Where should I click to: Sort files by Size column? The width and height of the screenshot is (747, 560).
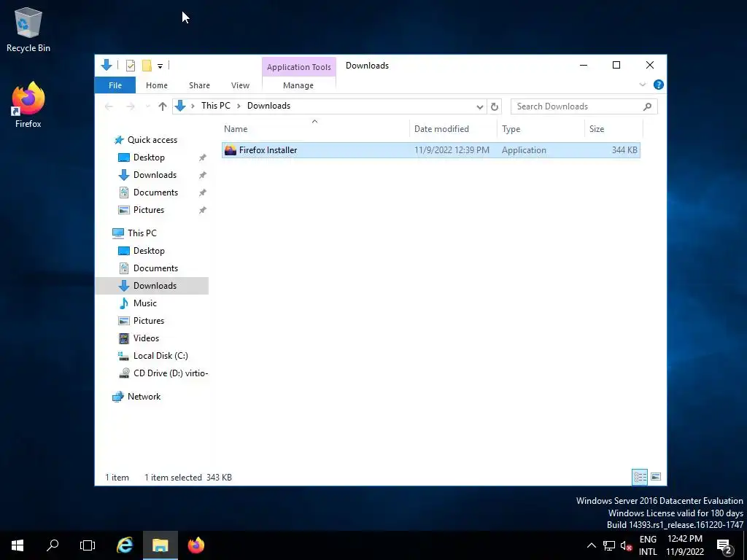614,129
